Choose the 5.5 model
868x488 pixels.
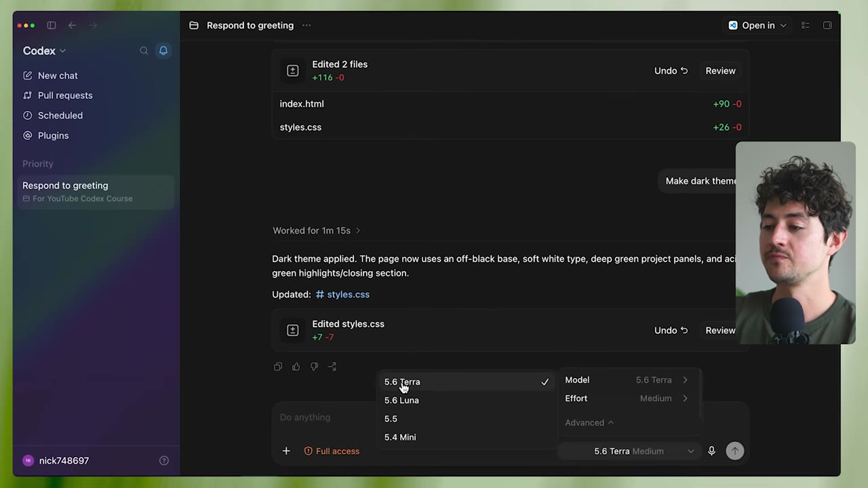pos(467,419)
